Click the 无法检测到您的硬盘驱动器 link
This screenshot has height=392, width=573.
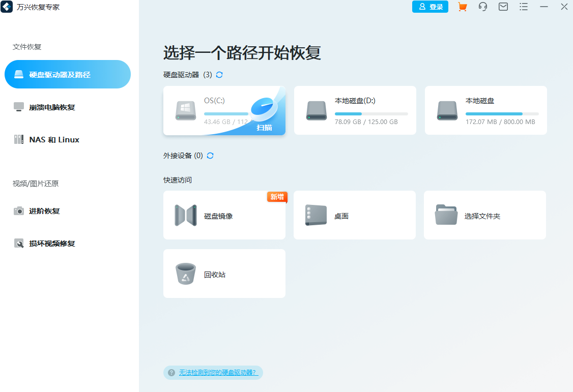(x=217, y=373)
